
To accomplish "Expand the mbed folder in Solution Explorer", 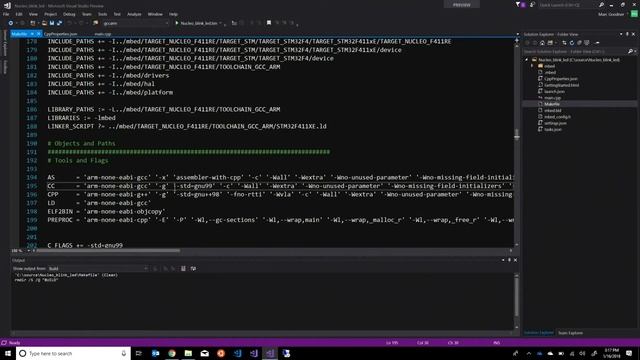I will pyautogui.click(x=532, y=66).
